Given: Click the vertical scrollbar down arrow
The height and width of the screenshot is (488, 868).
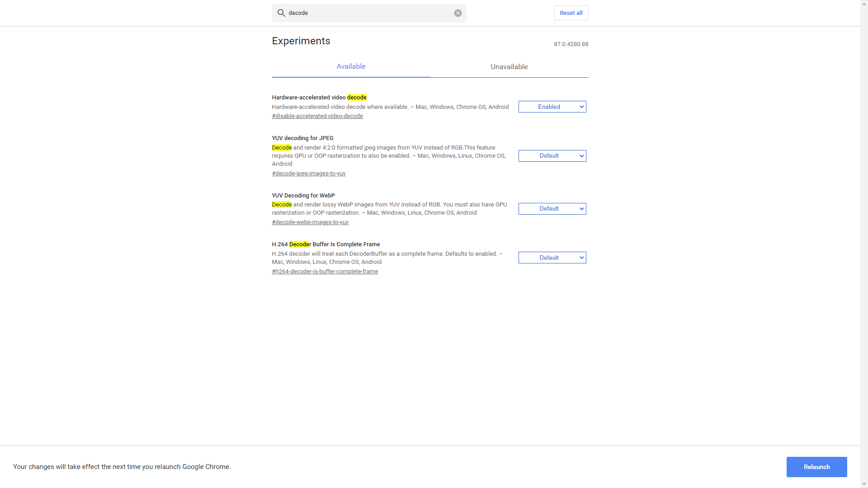Looking at the screenshot, I should 864,484.
